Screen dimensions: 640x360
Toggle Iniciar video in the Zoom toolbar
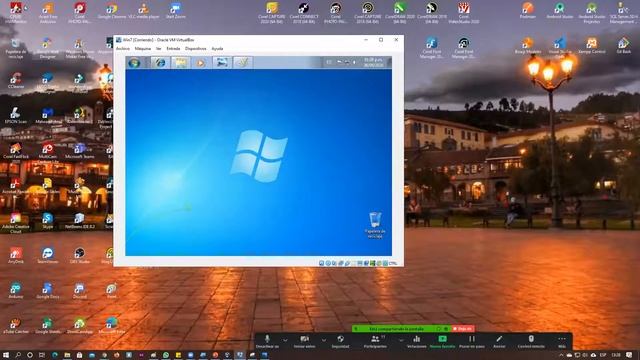pyautogui.click(x=304, y=342)
